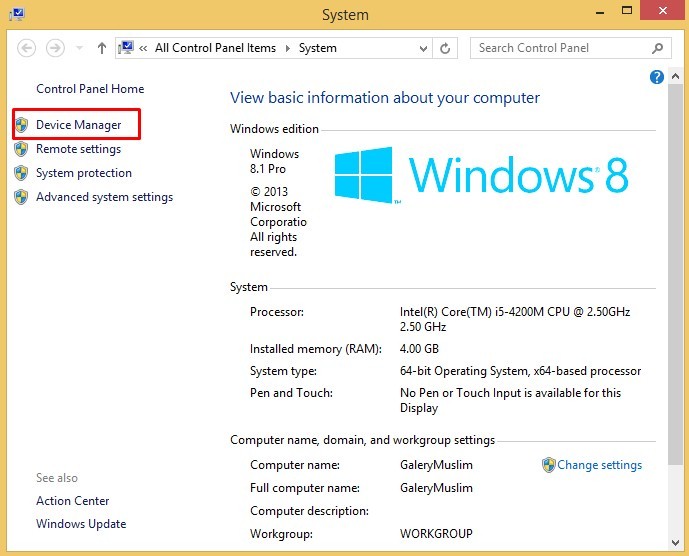Viewport: 689px width, 556px height.
Task: Refresh the System page
Action: [445, 48]
